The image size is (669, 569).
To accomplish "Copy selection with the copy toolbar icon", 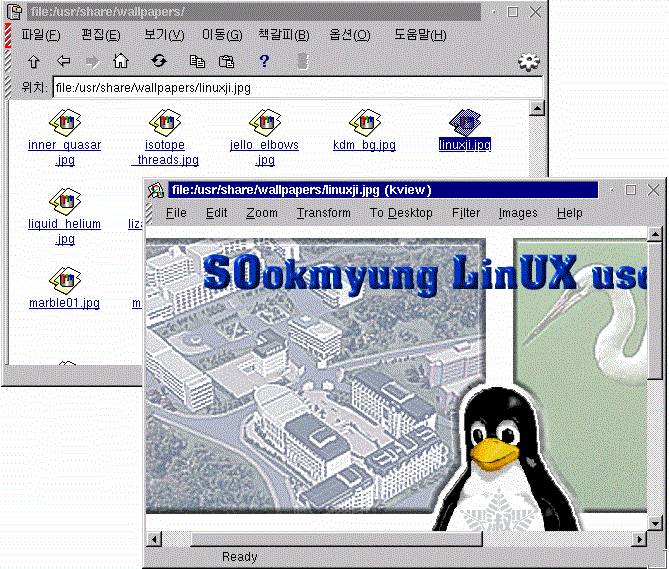I will [x=197, y=62].
